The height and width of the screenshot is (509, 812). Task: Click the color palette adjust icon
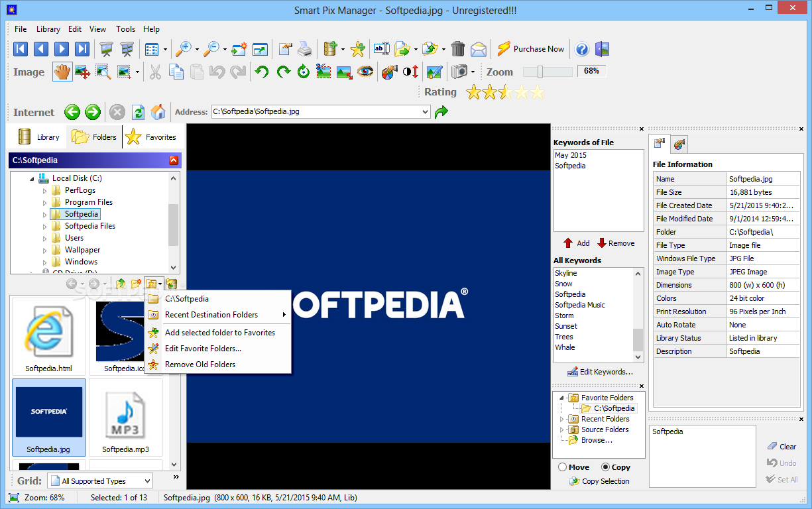[389, 72]
